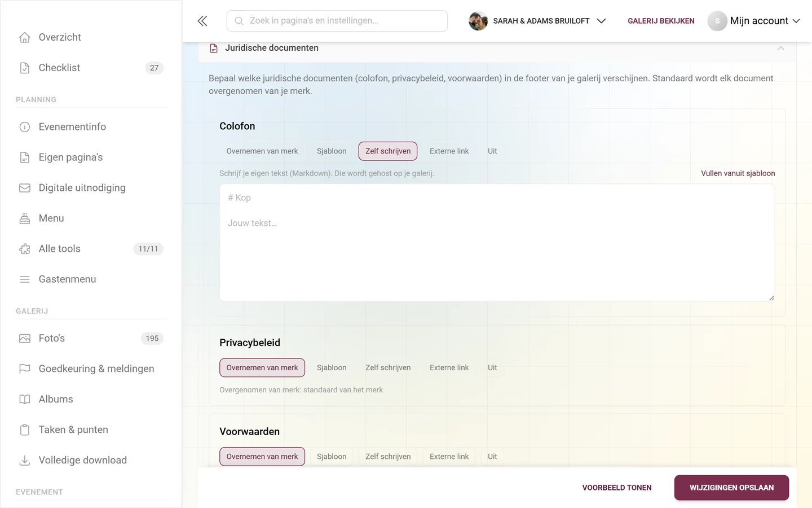Open Overzicht via its house icon
The height and width of the screenshot is (508, 812).
point(25,37)
